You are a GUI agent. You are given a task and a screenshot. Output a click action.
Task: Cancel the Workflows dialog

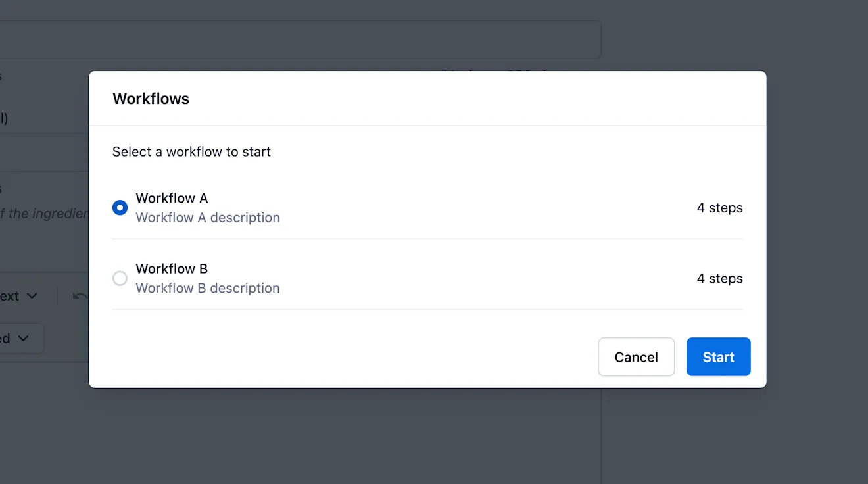[636, 357]
